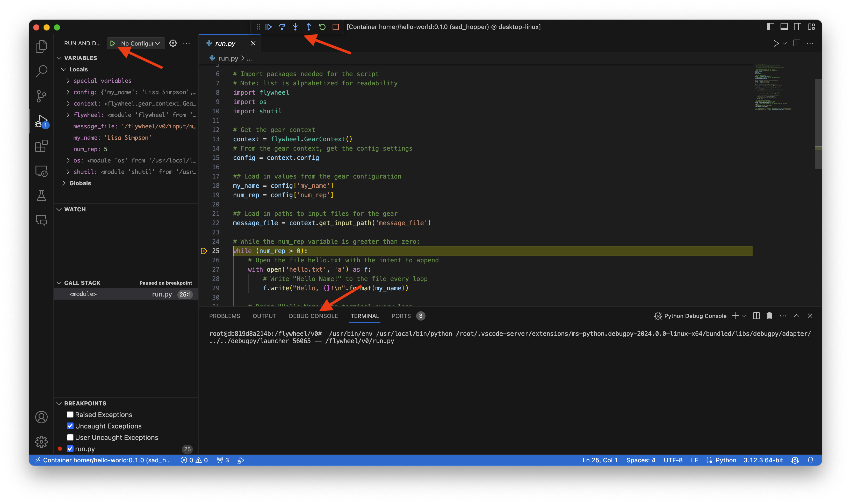Viewport: 851px width, 504px height.
Task: Click UTF-8 encoding in status bar
Action: click(673, 460)
